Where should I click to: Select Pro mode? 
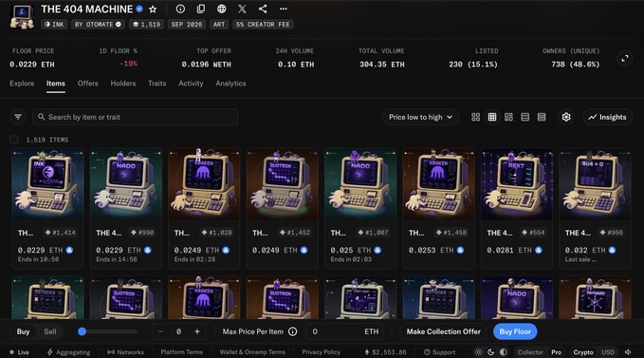tap(556, 352)
